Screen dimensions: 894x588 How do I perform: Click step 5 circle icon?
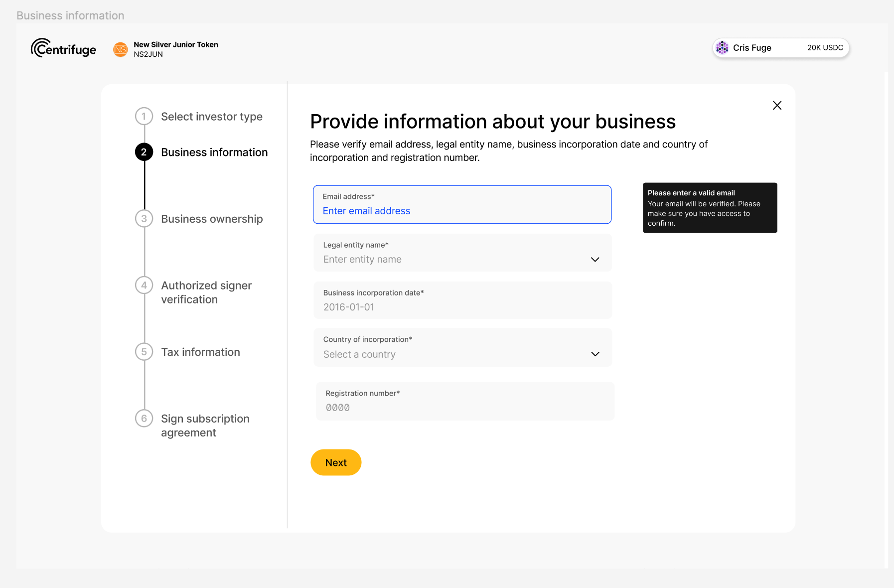144,352
